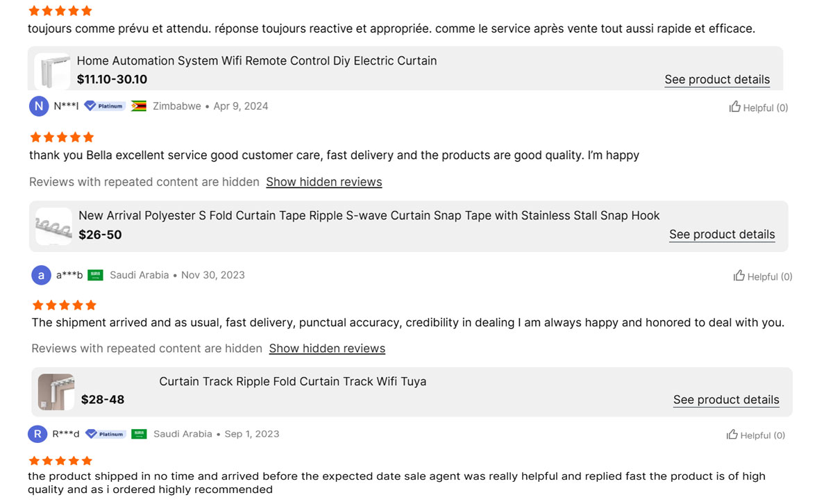Image resolution: width=833 pixels, height=504 pixels.
Task: See product details for S Fold Curtain Tape
Action: tap(722, 234)
